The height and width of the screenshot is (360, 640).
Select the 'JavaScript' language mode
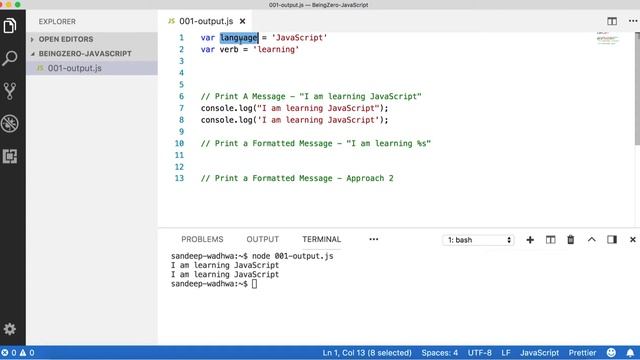click(539, 353)
